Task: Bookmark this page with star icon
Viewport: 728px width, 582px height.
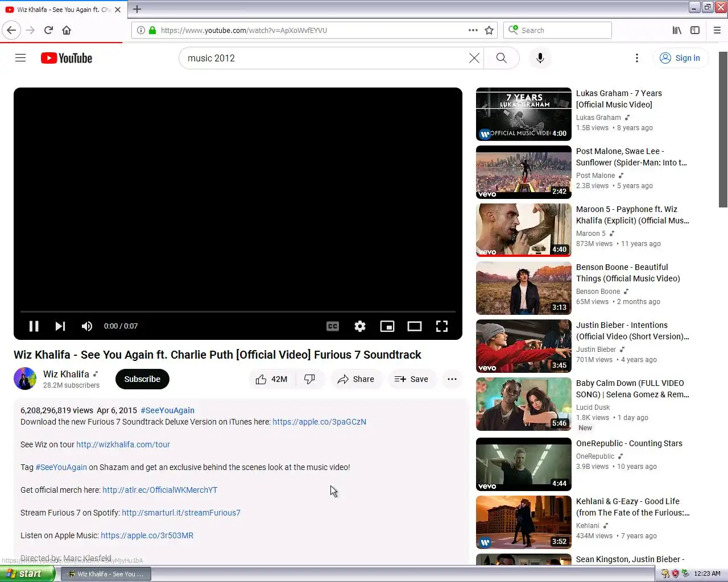Action: 489,30
